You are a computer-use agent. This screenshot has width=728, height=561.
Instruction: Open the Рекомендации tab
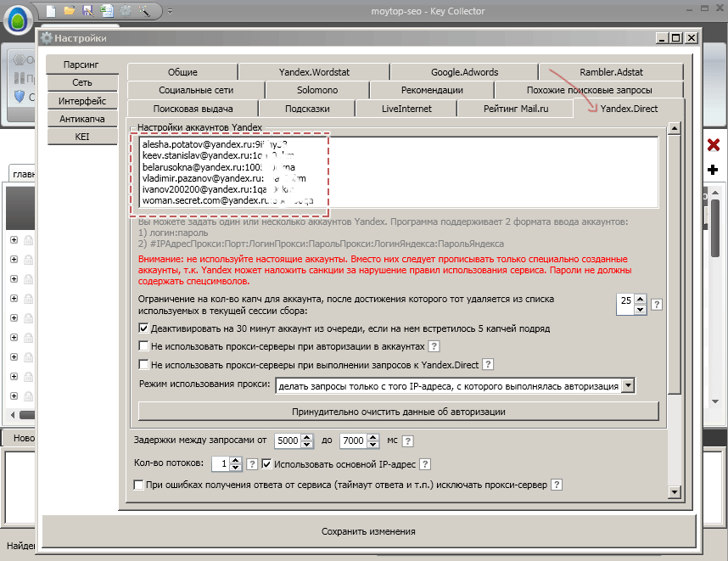(x=432, y=90)
